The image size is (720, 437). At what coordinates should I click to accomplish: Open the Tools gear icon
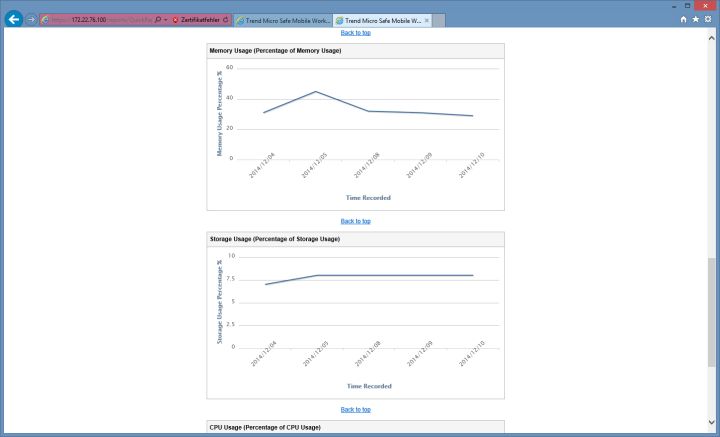click(x=708, y=19)
